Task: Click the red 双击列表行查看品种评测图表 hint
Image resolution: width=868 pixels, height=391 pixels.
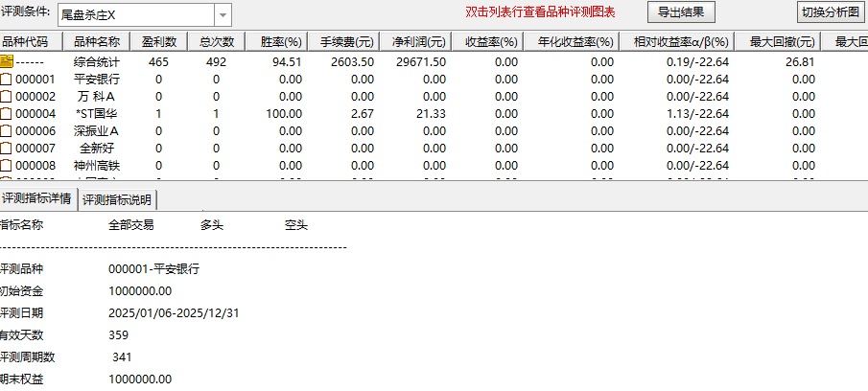Action: pos(540,12)
